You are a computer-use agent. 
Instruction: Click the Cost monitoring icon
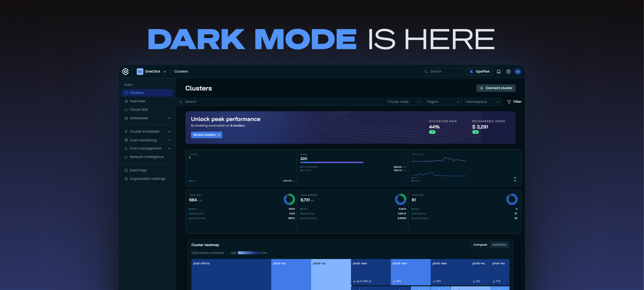pos(126,140)
